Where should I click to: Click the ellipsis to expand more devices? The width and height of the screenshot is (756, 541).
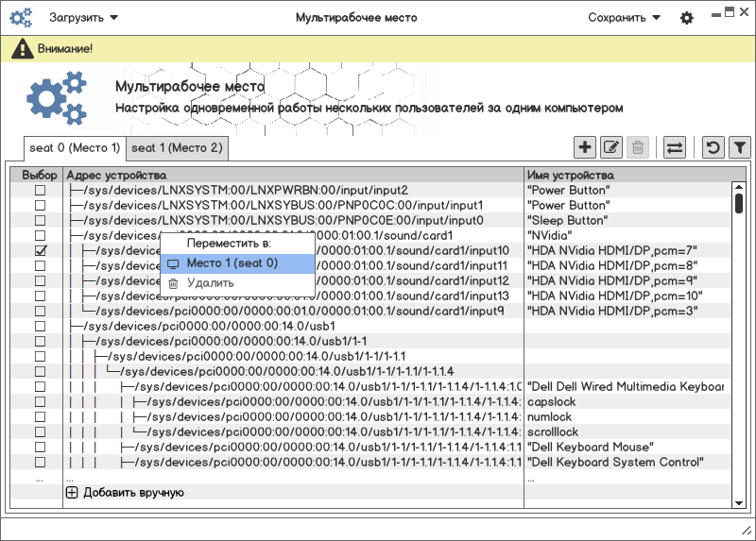(x=40, y=479)
